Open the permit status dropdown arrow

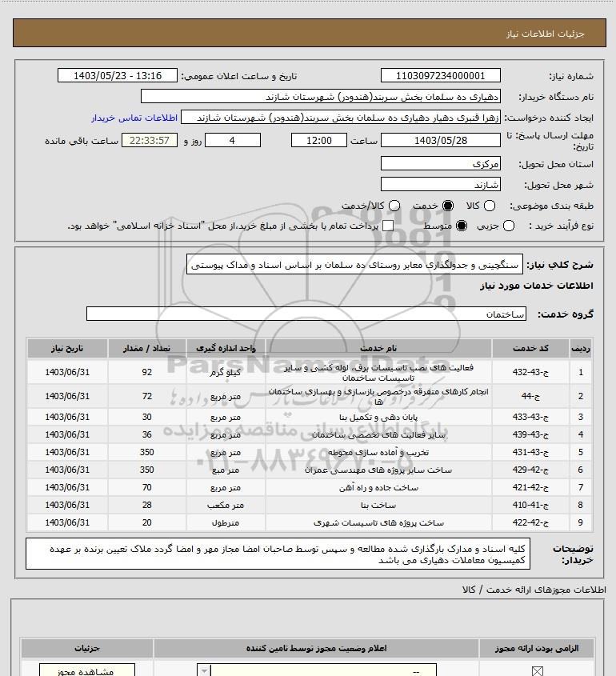204,670
